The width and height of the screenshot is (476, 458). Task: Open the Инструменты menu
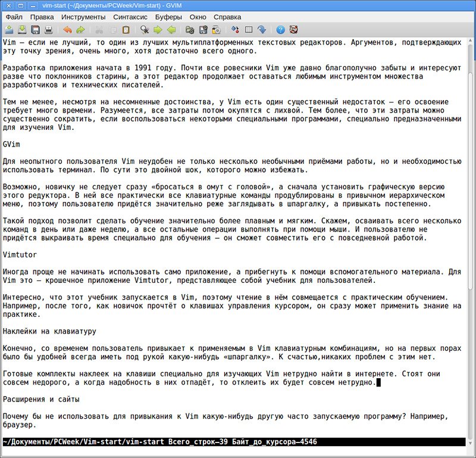[x=83, y=17]
